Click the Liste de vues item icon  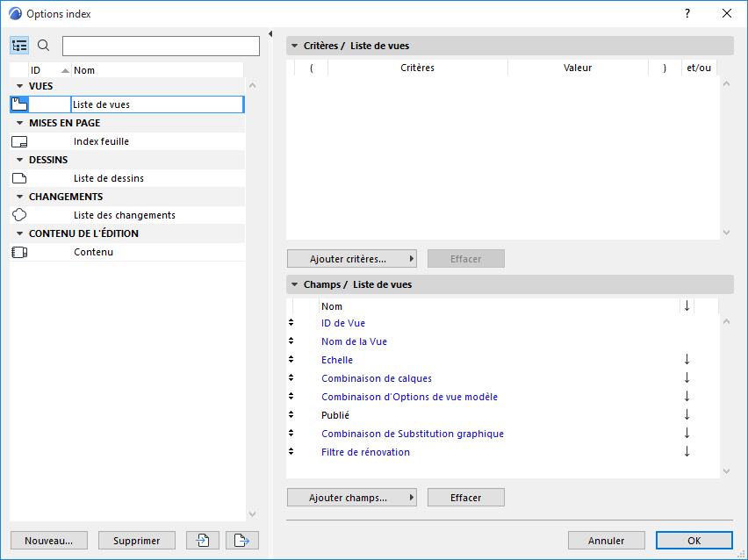[x=18, y=104]
